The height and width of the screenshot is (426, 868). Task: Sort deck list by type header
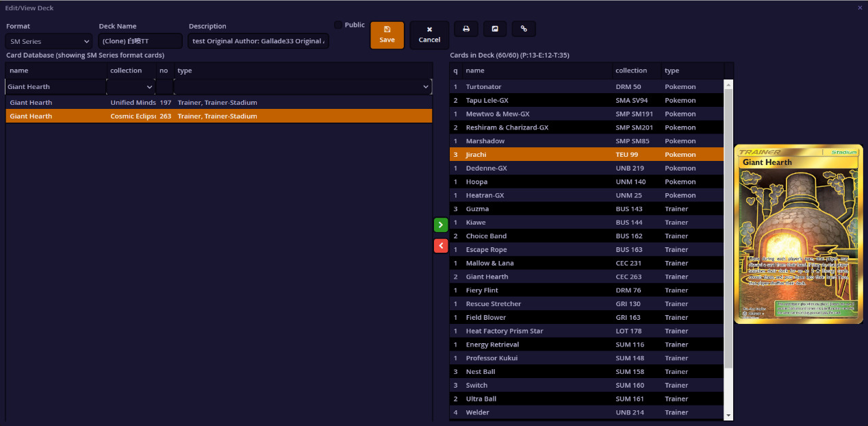[x=693, y=71]
